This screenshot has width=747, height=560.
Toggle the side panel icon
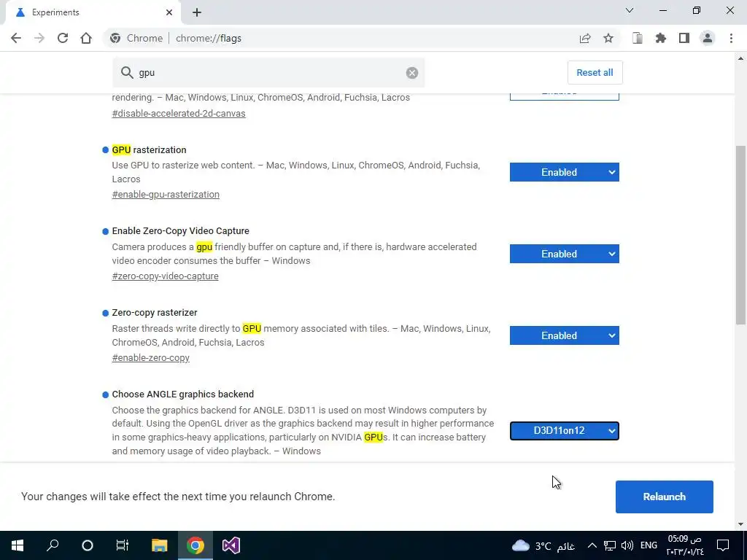684,38
